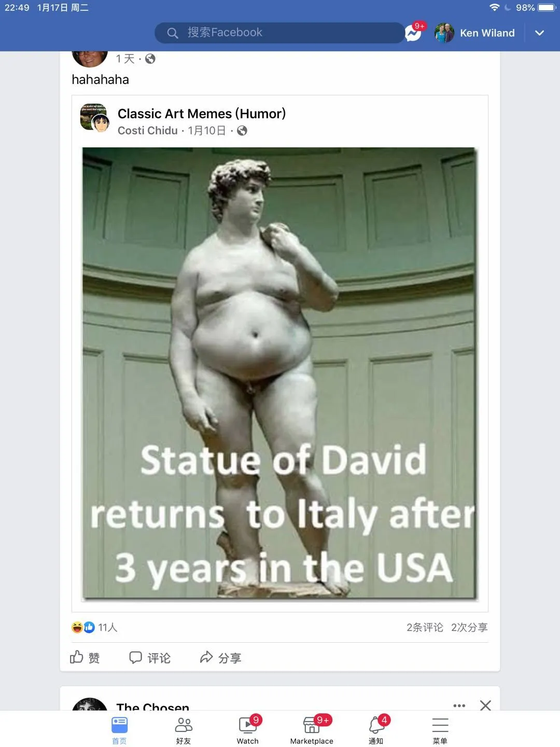View Costi Chidu's profile
The width and height of the screenshot is (560, 747).
click(x=148, y=131)
